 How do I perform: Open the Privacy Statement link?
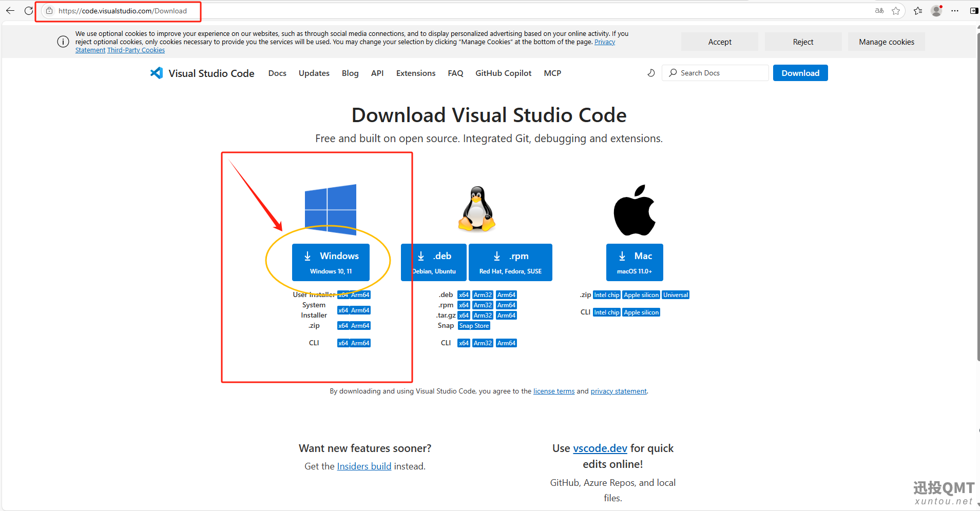click(604, 42)
